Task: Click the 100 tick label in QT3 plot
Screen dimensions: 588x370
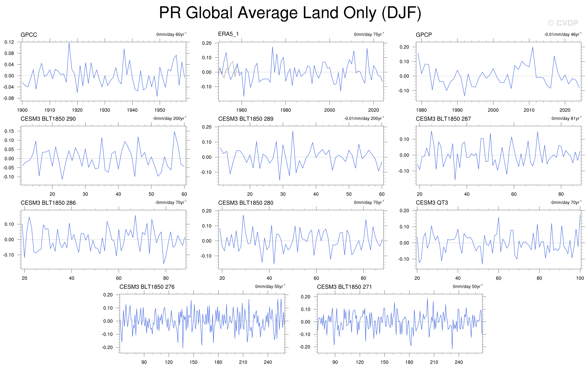Action: tap(580, 278)
